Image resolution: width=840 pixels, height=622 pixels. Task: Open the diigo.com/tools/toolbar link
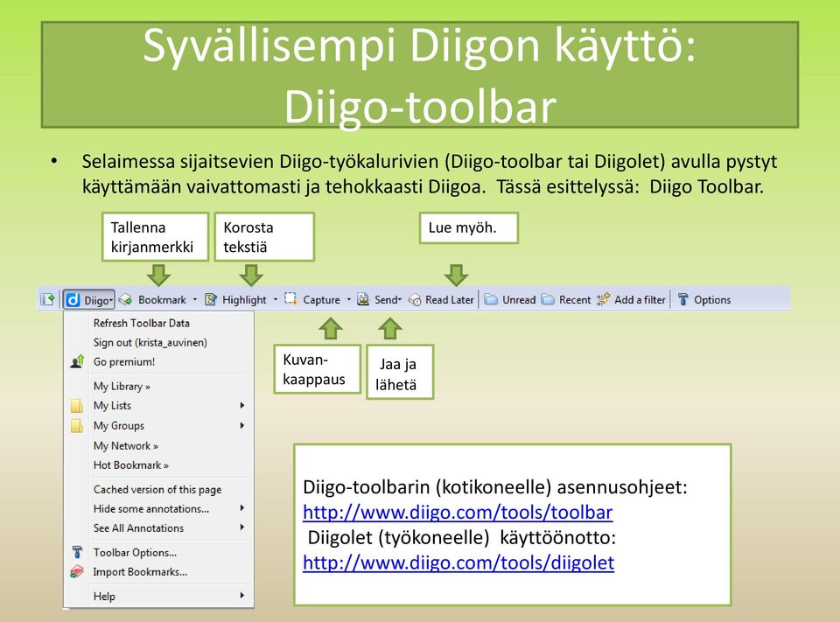coord(458,512)
